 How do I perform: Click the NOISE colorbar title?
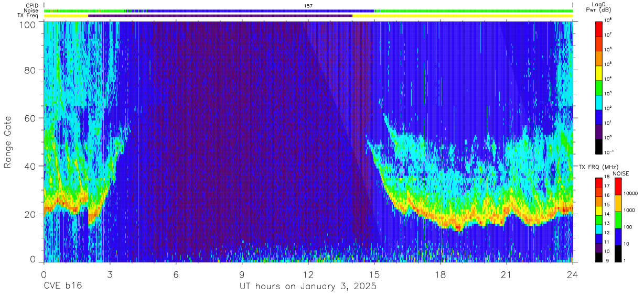(x=620, y=173)
